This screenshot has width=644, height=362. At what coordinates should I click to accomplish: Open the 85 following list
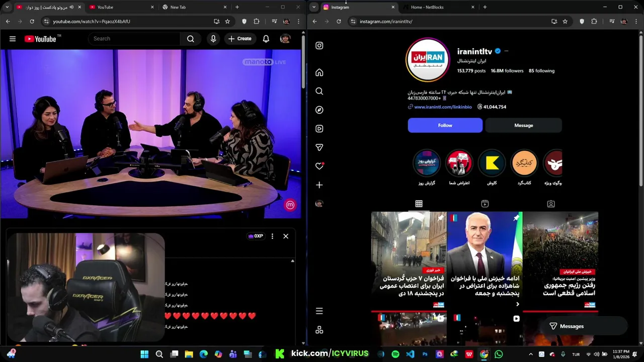(x=541, y=71)
